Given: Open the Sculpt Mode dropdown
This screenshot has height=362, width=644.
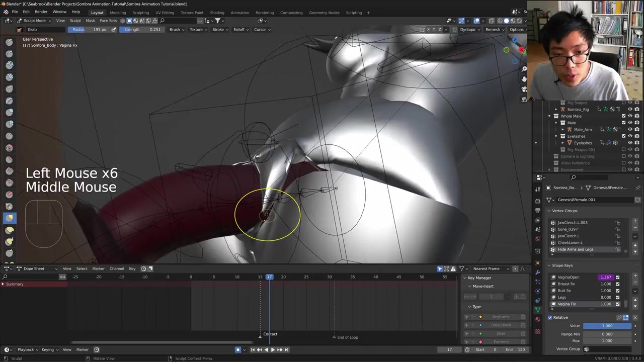Looking at the screenshot, I should click(x=34, y=21).
